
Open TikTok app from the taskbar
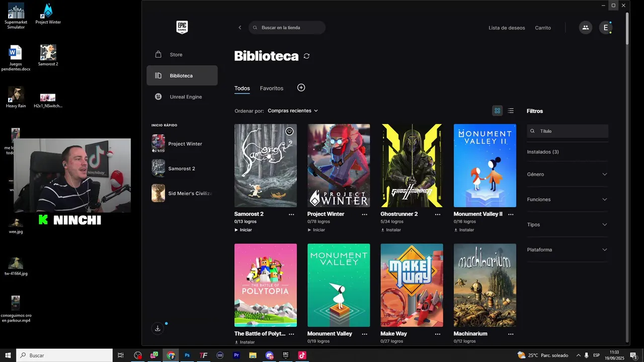302,355
